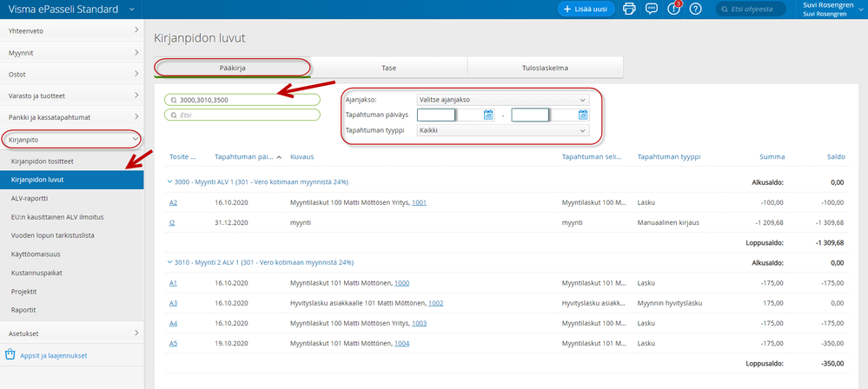
Task: Sort by Saldo column header
Action: pos(835,156)
